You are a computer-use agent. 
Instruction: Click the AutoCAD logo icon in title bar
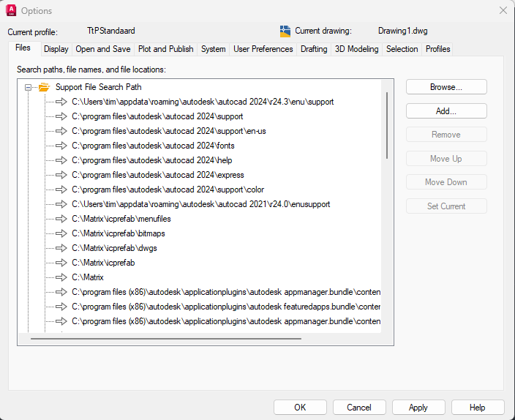pyautogui.click(x=11, y=10)
